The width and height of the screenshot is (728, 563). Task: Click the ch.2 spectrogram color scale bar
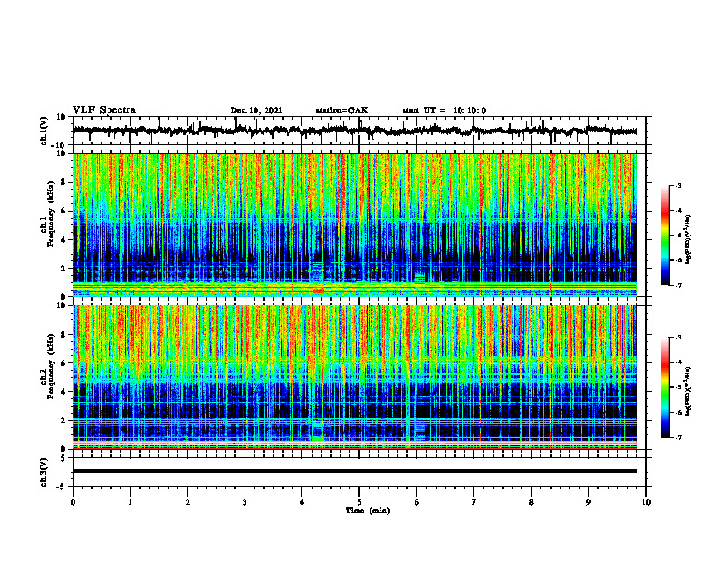(665, 387)
